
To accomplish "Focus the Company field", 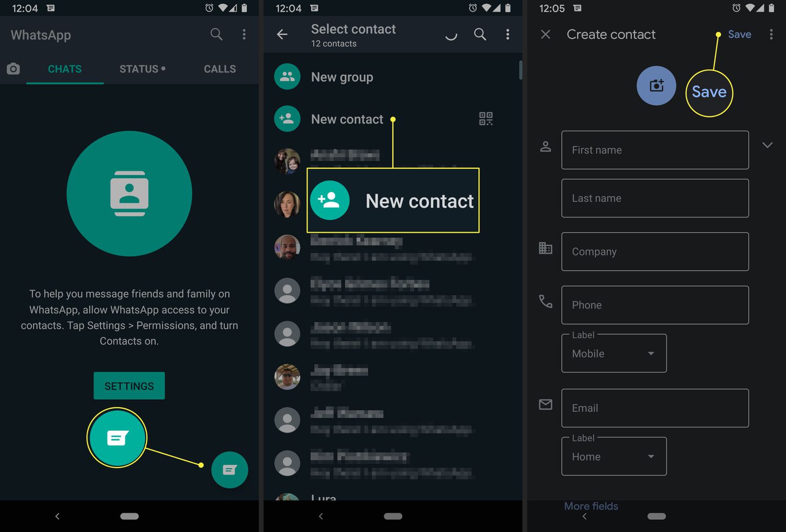I will coord(655,252).
